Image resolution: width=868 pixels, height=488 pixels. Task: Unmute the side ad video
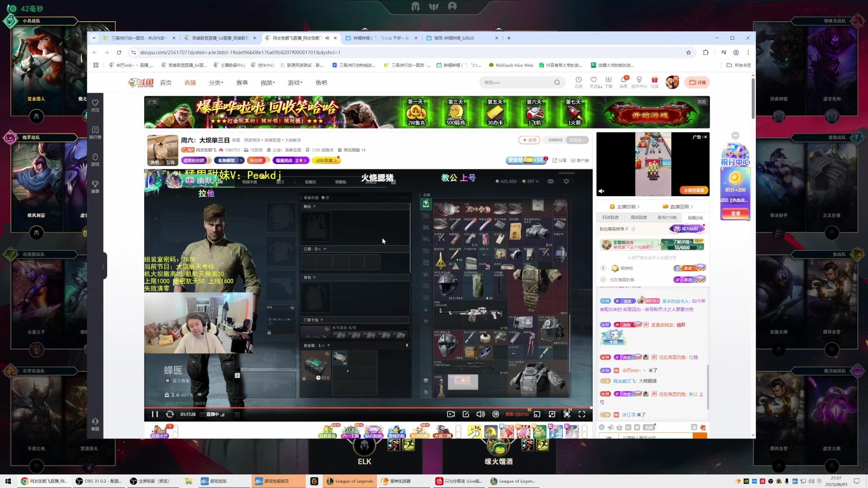[x=601, y=191]
